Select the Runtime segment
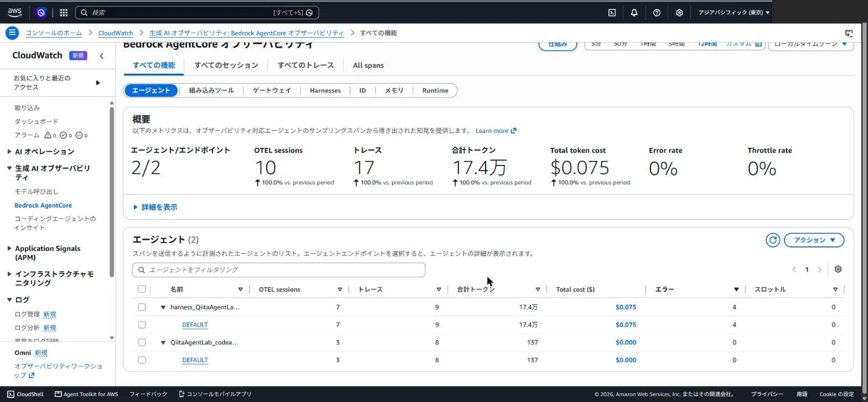This screenshot has height=402, width=868. click(435, 90)
